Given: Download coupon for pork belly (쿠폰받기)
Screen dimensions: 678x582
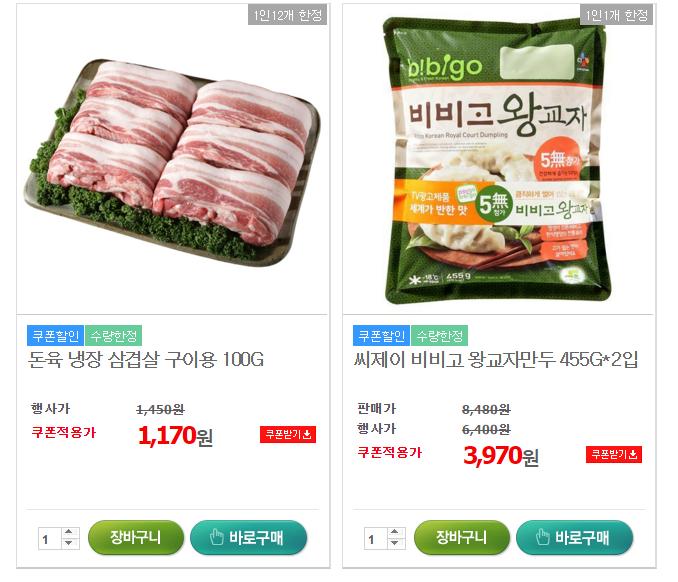Looking at the screenshot, I should [x=288, y=434].
